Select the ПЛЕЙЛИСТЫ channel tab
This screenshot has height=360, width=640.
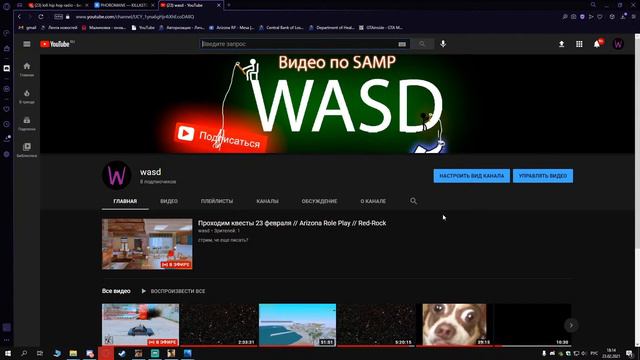(x=217, y=201)
